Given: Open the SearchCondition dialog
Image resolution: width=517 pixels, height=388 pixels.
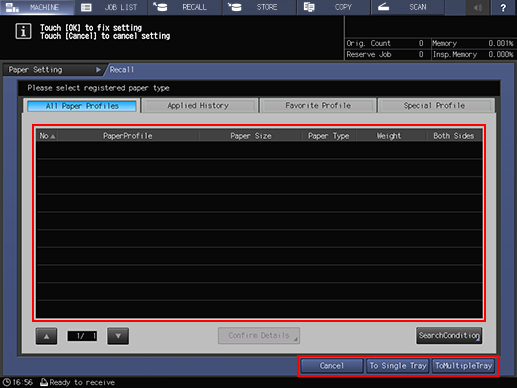Looking at the screenshot, I should coord(449,335).
